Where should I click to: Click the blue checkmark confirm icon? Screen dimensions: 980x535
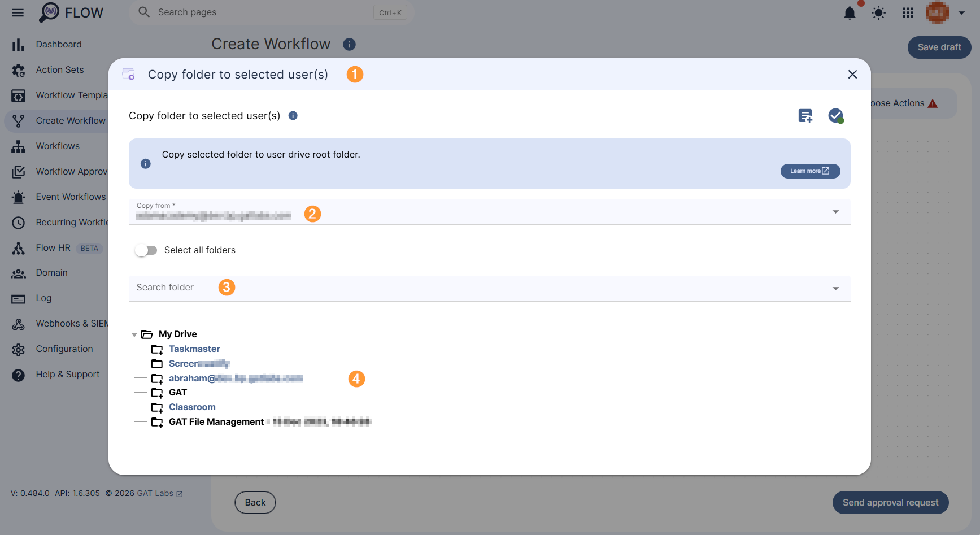pyautogui.click(x=836, y=116)
